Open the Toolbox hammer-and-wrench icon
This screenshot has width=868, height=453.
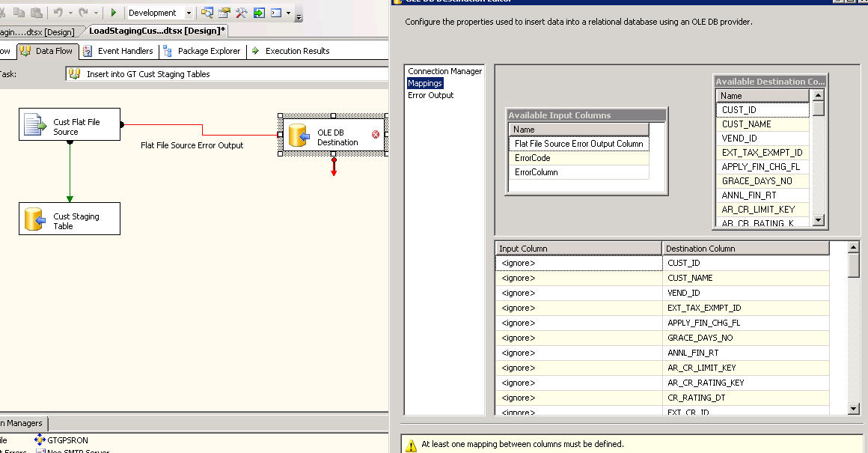[x=242, y=12]
